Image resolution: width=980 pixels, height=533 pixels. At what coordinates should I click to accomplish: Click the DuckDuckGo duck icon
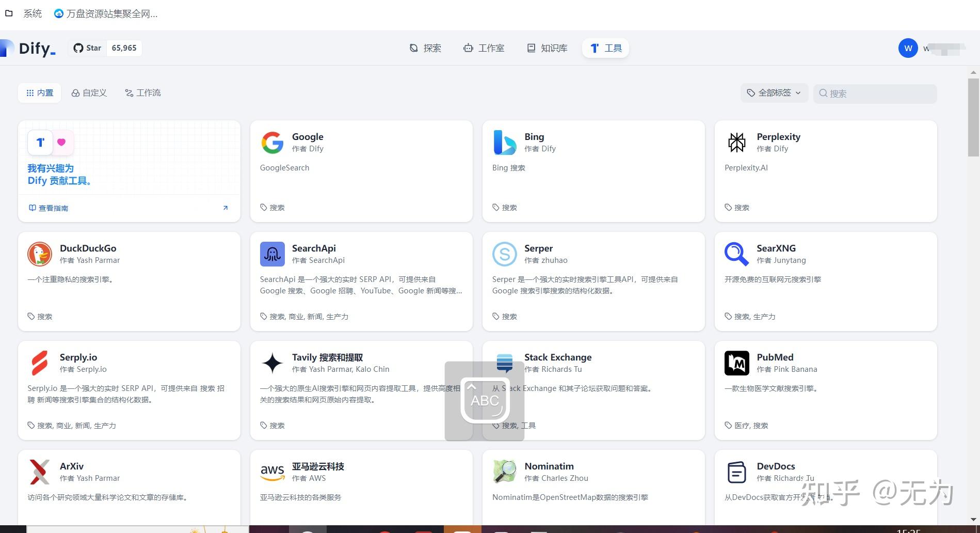point(40,254)
